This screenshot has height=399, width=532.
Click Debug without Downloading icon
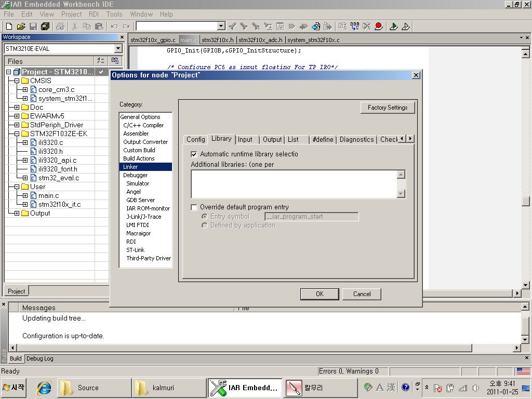click(406, 26)
